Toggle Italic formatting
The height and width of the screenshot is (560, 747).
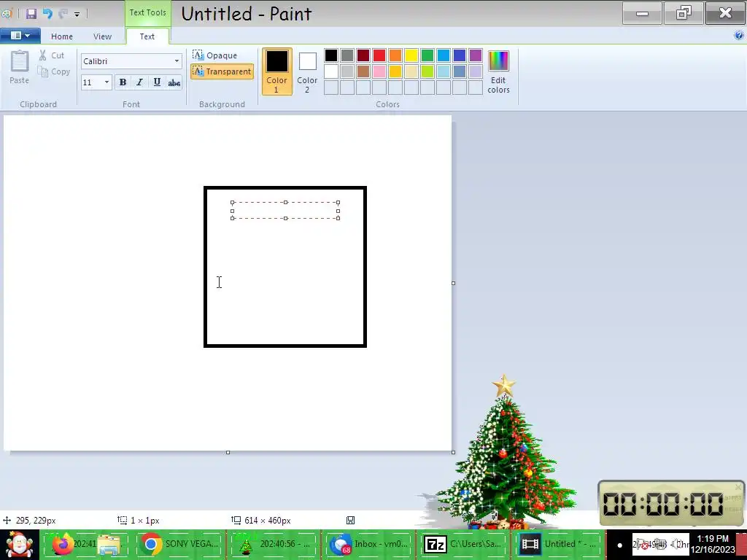(139, 82)
